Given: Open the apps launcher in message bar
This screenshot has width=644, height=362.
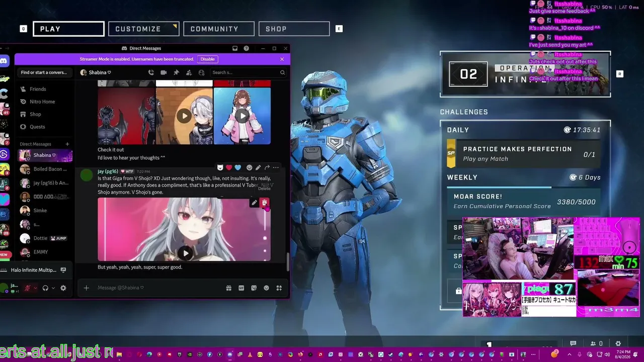Looking at the screenshot, I should click(279, 288).
